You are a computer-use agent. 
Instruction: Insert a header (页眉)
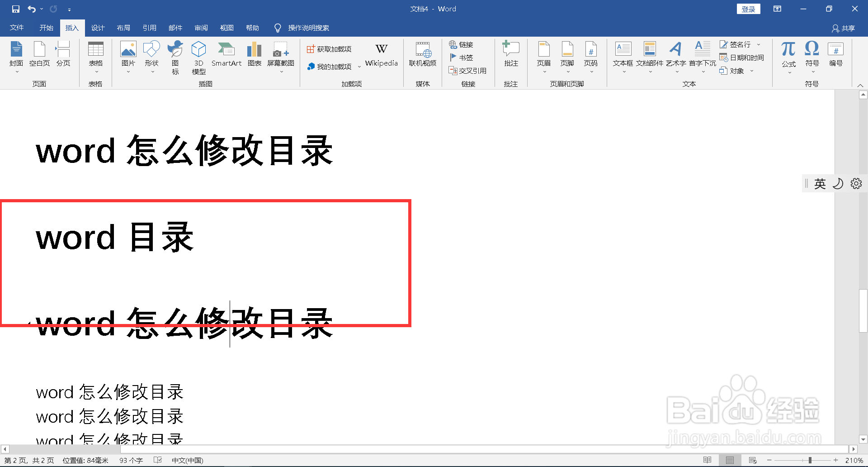[544, 57]
